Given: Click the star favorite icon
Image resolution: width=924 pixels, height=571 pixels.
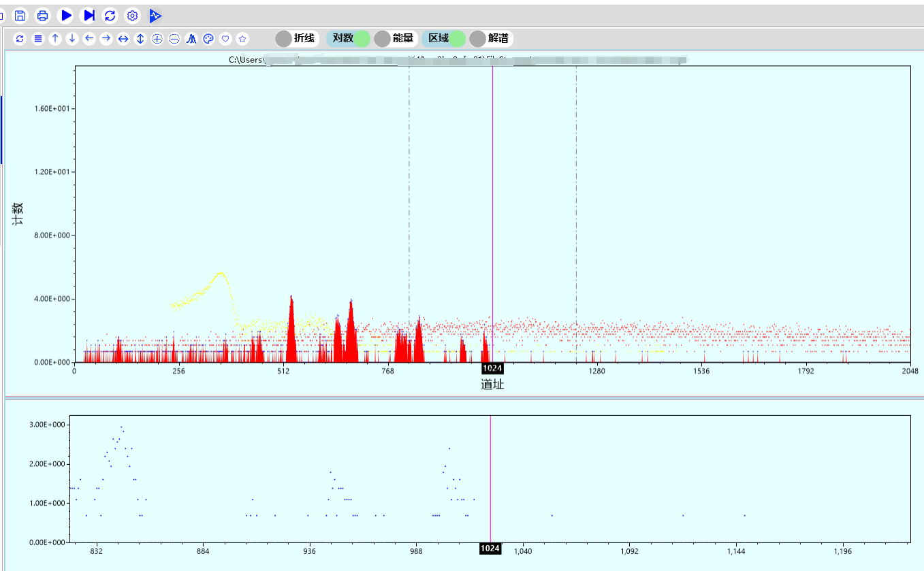Looking at the screenshot, I should [242, 39].
